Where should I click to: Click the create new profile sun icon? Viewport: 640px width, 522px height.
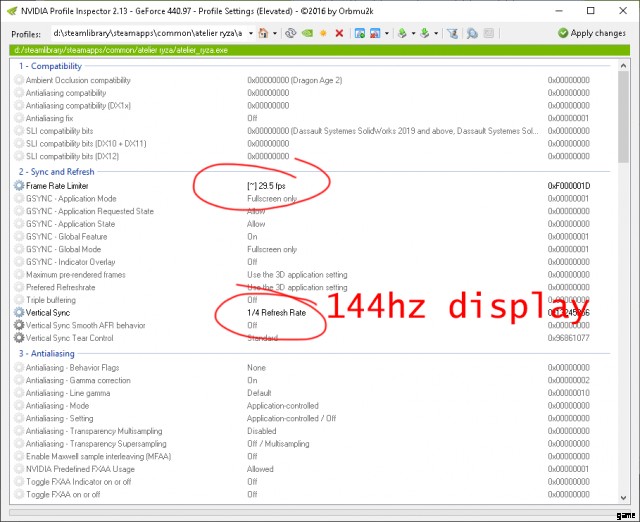point(323,33)
